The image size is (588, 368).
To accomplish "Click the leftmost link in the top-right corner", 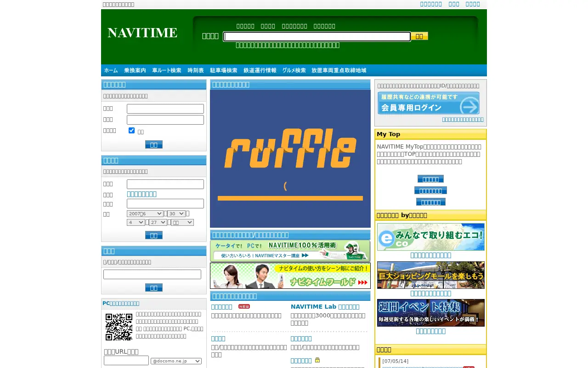I will 431,4.
